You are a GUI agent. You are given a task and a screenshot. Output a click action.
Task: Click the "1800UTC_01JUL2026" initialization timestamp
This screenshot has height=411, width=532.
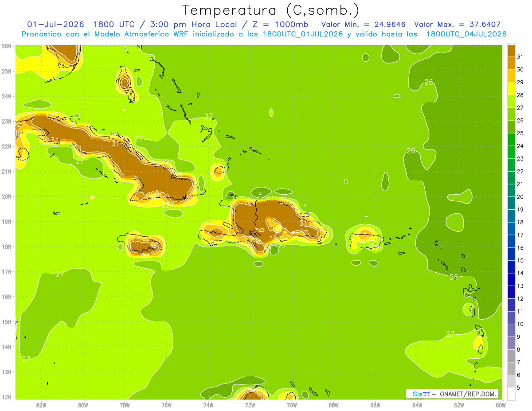click(303, 34)
